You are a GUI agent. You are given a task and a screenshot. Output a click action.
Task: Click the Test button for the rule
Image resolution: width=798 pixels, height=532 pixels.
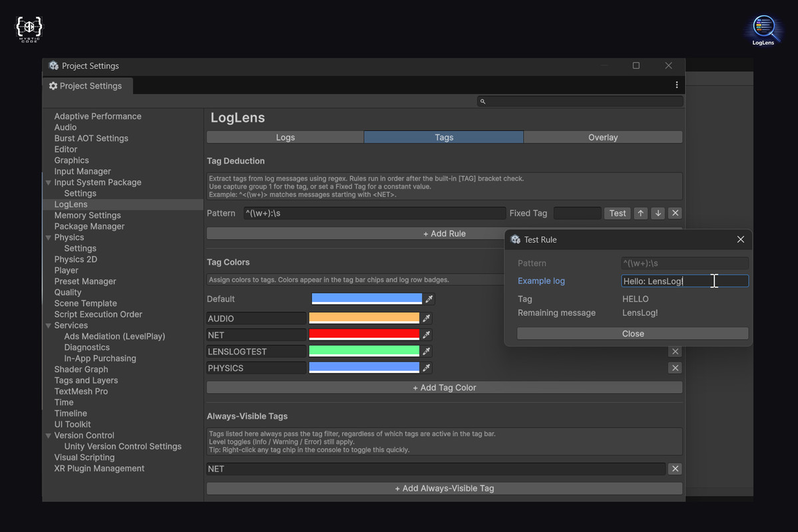[x=618, y=213]
